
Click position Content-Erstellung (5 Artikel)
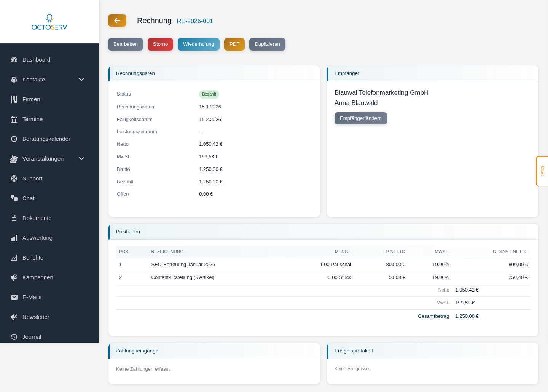183,277
